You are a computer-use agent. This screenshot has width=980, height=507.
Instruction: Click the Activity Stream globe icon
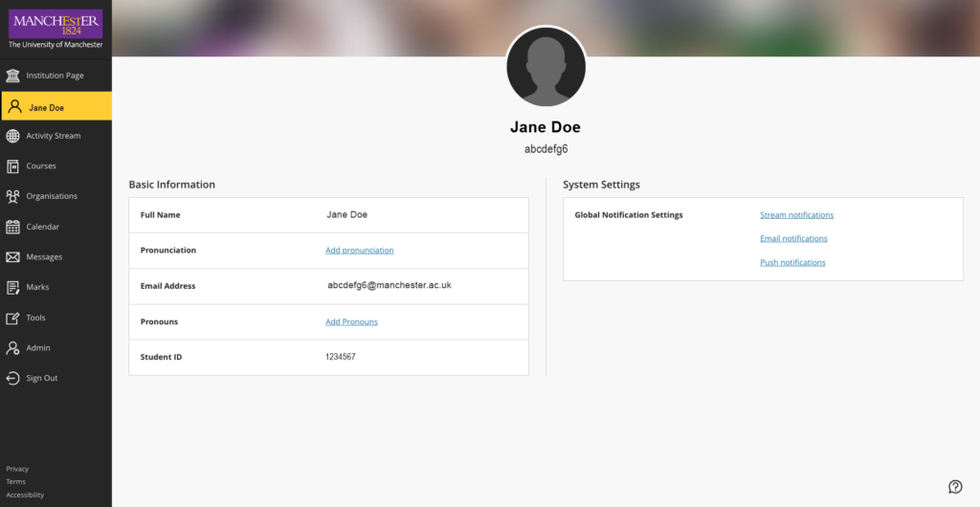click(12, 136)
